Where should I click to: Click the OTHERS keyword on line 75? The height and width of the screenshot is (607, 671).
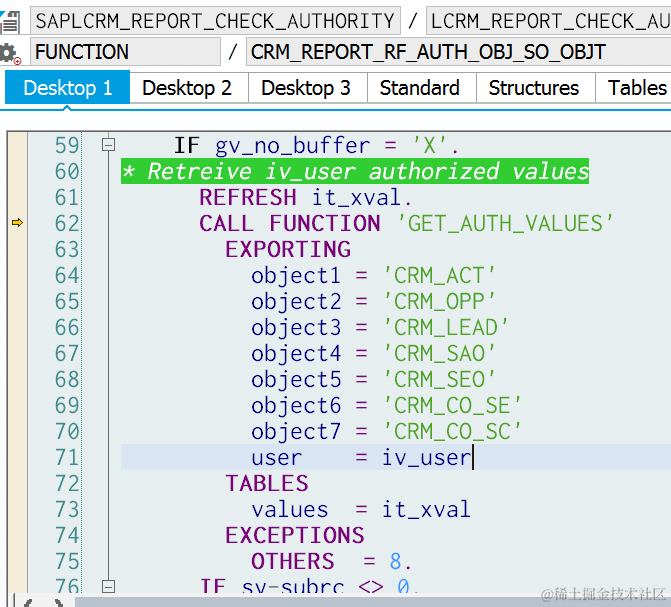coord(292,562)
